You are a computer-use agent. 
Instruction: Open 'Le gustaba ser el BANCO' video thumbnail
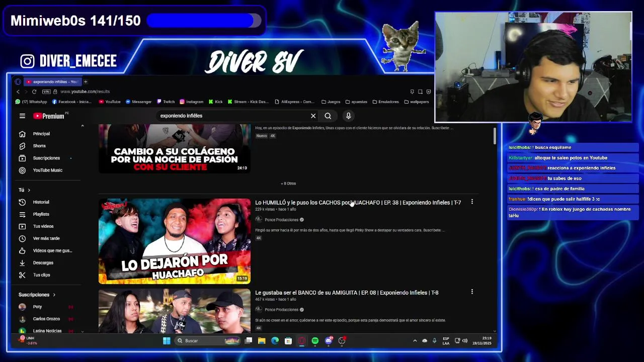click(175, 311)
